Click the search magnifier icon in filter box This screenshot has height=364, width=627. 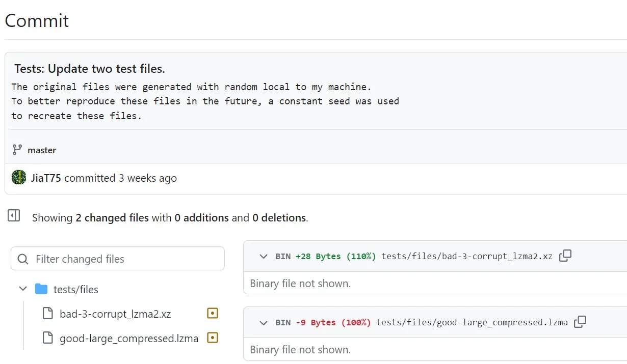(x=23, y=259)
